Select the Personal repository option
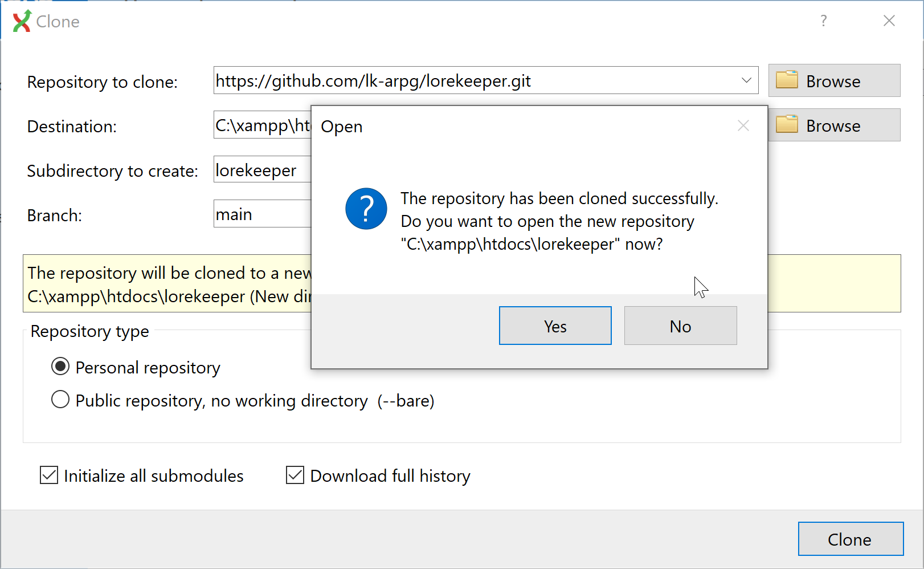 pyautogui.click(x=60, y=367)
